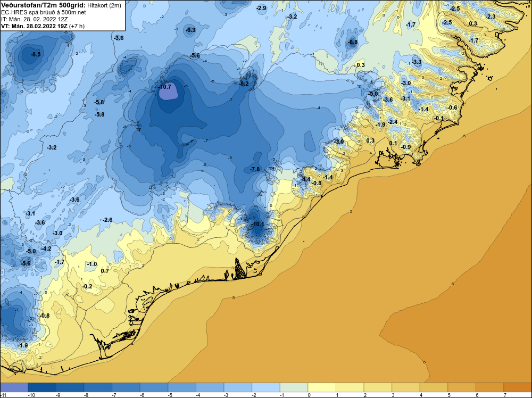Viewport: 532px width, 398px height.
Task: Click the pale green legend swatch between -1 and 0
Action: click(x=294, y=387)
